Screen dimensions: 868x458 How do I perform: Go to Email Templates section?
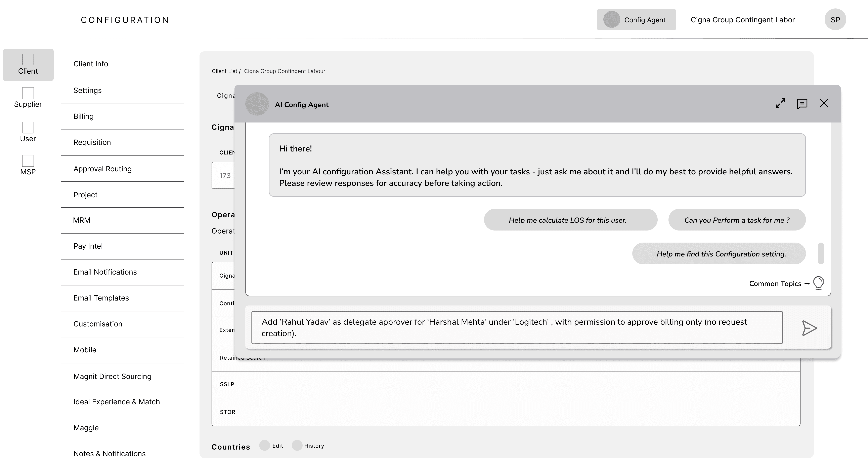[101, 298]
